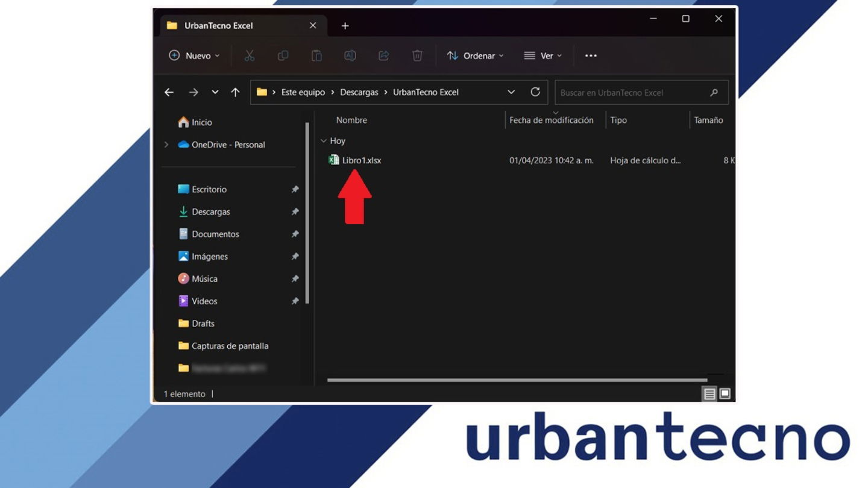Open the Nuevo menu button
Viewport: 868px width, 488px height.
click(x=194, y=55)
